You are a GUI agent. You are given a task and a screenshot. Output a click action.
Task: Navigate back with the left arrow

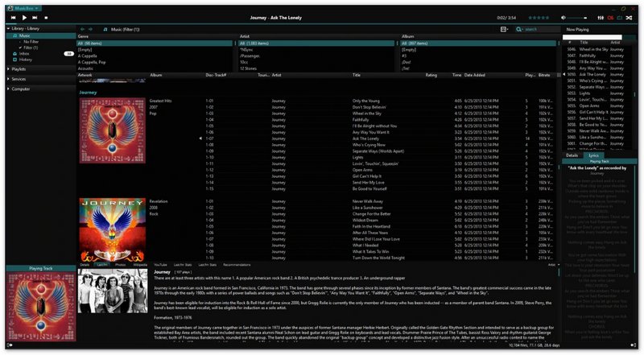click(x=83, y=29)
